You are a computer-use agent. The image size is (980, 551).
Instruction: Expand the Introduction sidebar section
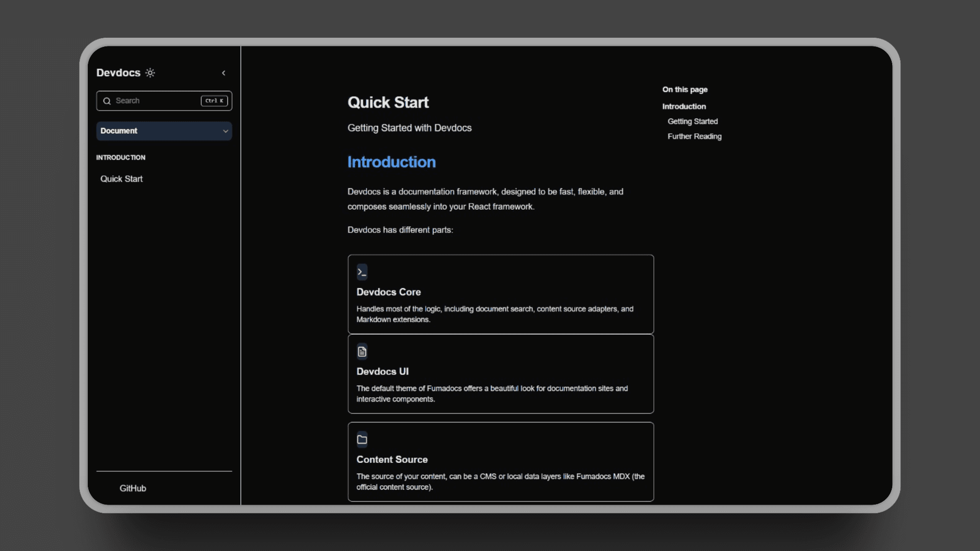pyautogui.click(x=120, y=157)
